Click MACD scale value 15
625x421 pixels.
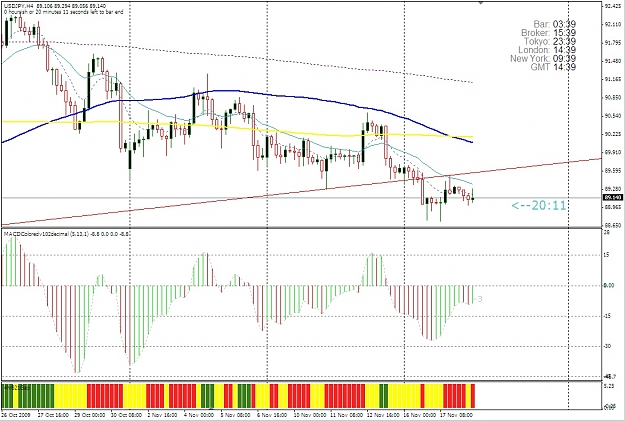coord(607,255)
